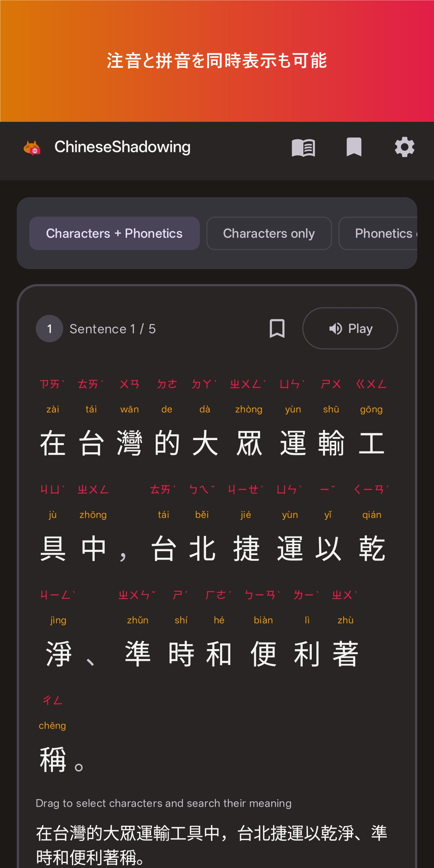Screen dimensions: 434x868
Task: Click the full sentence text starting 在台灣的大眾運輸
Action: (x=212, y=845)
